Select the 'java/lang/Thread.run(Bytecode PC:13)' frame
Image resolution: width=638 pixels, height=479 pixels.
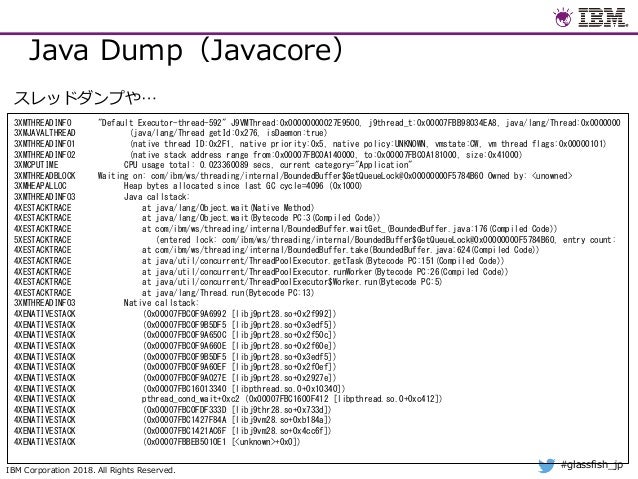228,293
